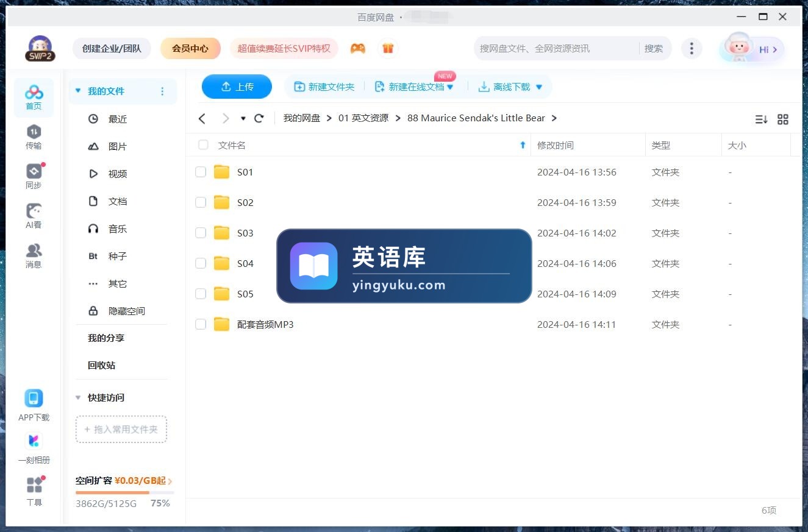The width and height of the screenshot is (808, 532).
Task: Open the sort order icon
Action: [761, 119]
